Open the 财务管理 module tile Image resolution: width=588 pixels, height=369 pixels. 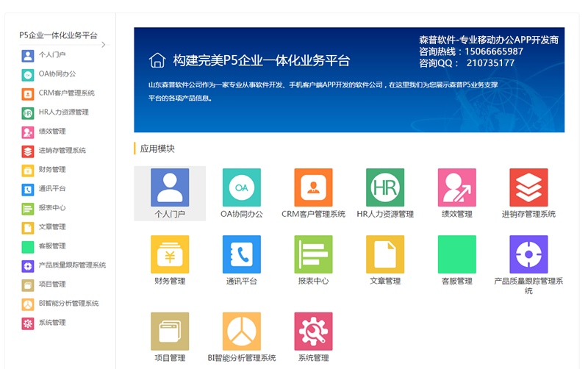point(170,254)
